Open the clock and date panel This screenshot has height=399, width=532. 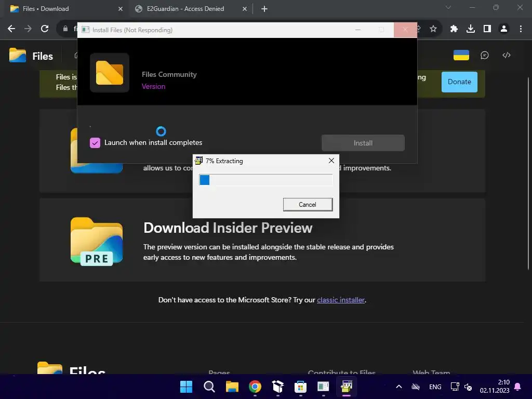495,387
